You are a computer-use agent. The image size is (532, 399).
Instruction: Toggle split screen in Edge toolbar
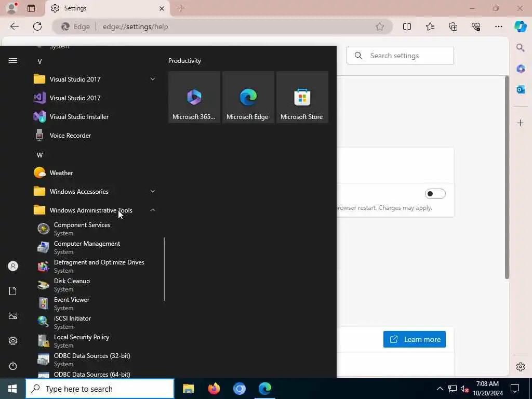(407, 26)
